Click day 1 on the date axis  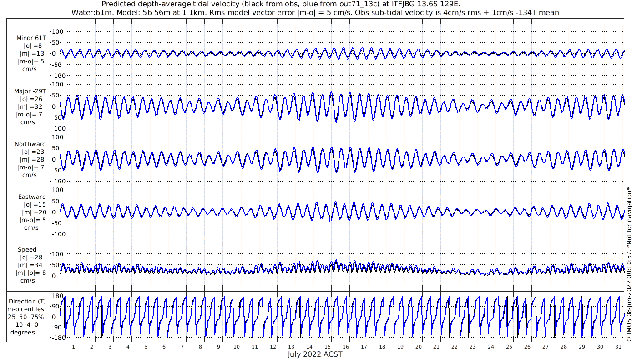pos(74,347)
